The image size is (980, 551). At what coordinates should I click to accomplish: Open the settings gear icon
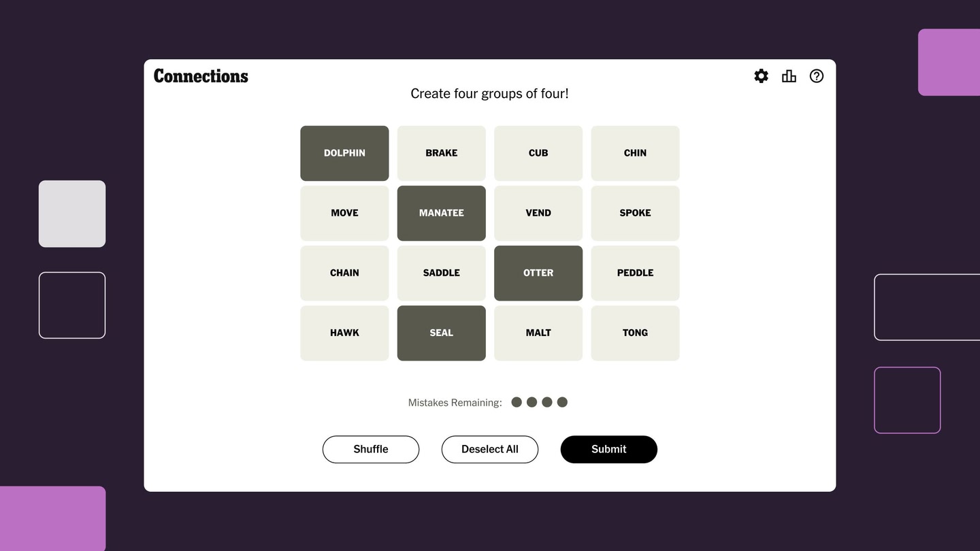click(761, 76)
